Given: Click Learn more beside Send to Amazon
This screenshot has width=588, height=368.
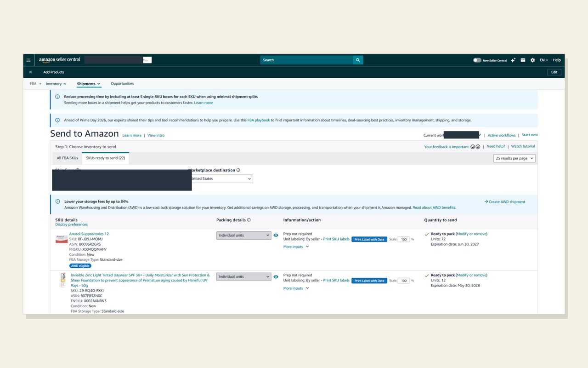Looking at the screenshot, I should 132,136.
